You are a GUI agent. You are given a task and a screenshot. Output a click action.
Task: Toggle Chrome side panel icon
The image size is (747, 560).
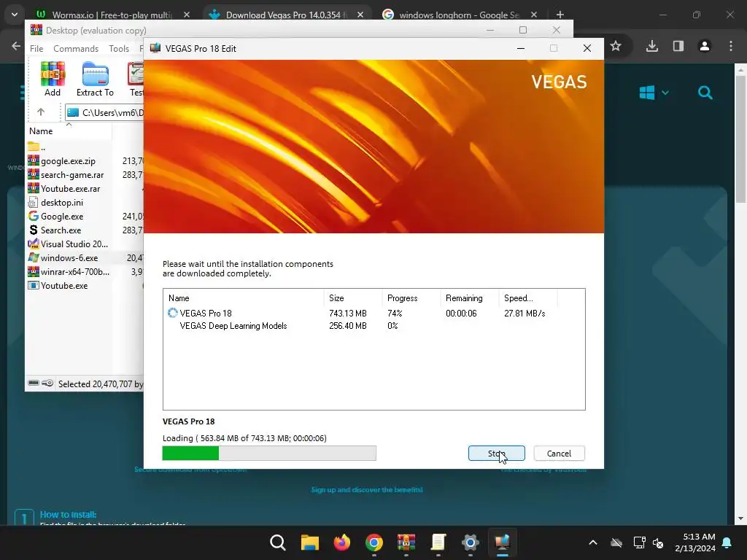[678, 46]
